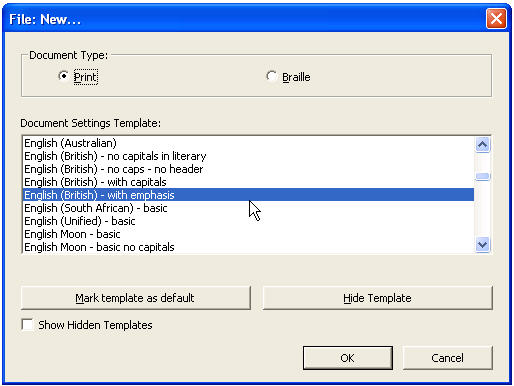Select English Moon - basic no capitals
The height and width of the screenshot is (386, 514).
pos(248,247)
